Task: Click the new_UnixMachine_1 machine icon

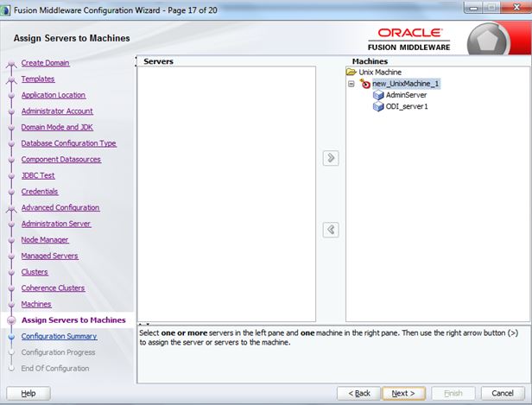Action: 365,84
